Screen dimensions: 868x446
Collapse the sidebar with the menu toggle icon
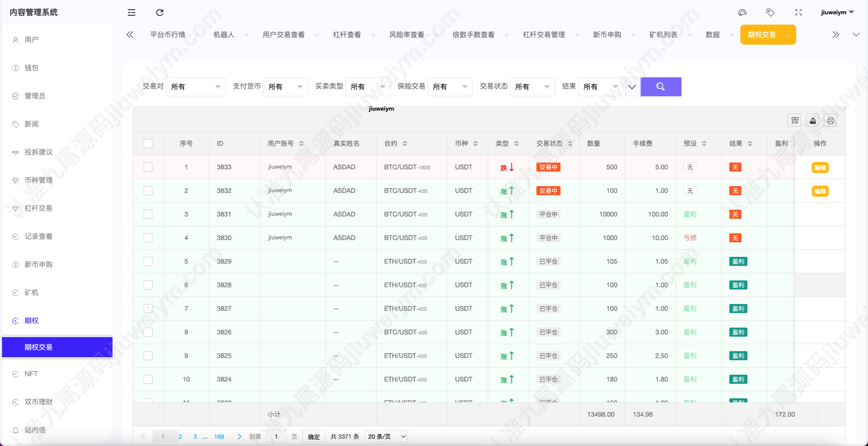click(x=131, y=13)
